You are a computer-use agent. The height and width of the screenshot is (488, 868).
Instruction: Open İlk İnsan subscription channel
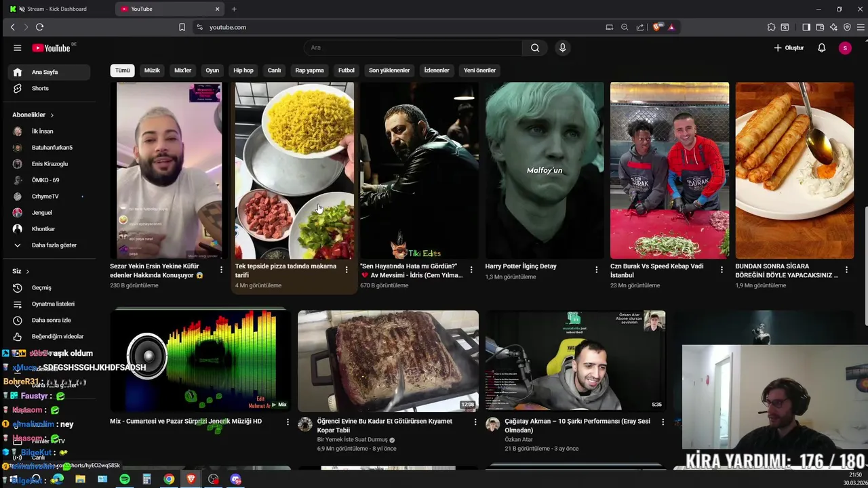(49, 131)
